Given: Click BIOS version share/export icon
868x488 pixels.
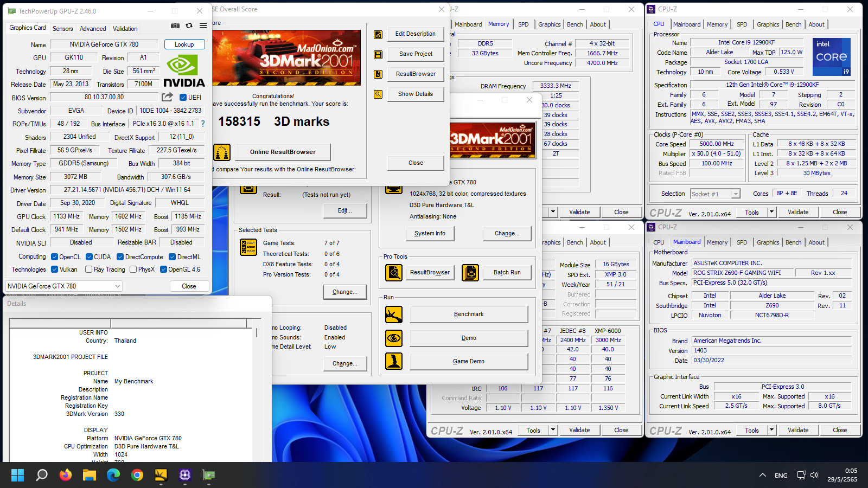Looking at the screenshot, I should [x=167, y=97].
